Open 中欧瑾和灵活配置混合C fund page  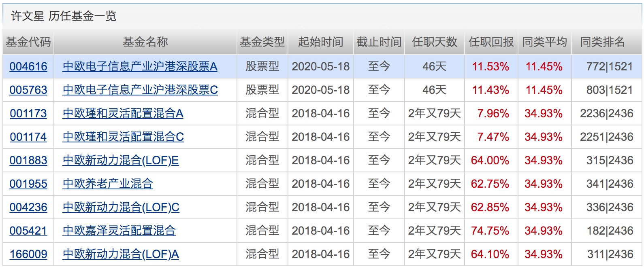123,137
